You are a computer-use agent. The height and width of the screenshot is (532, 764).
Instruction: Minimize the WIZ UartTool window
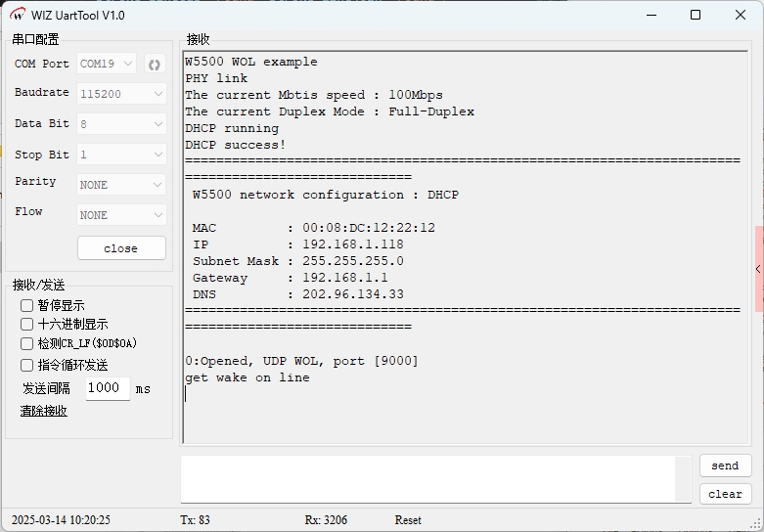[651, 16]
